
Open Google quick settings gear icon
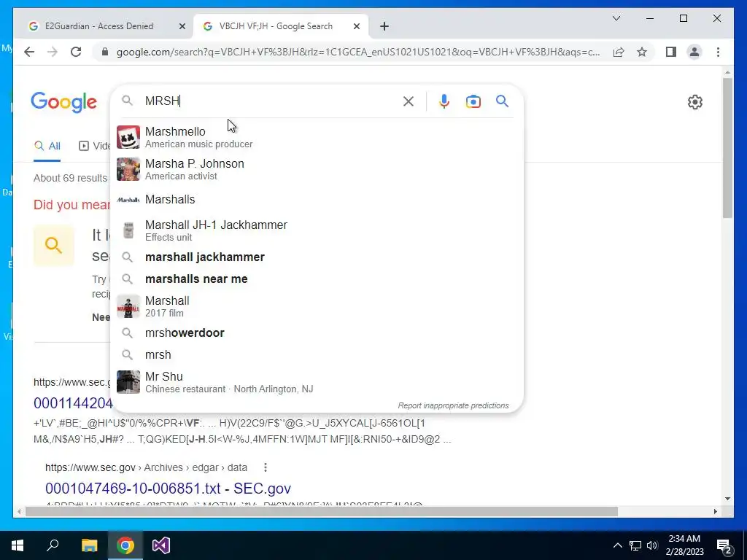(x=695, y=101)
